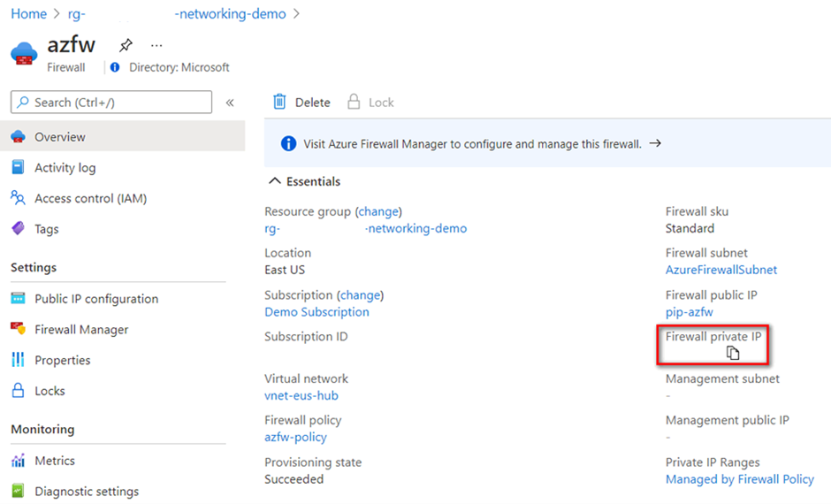This screenshot has width=831, height=504.
Task: Collapse the sidebar with the double chevron
Action: tap(230, 103)
